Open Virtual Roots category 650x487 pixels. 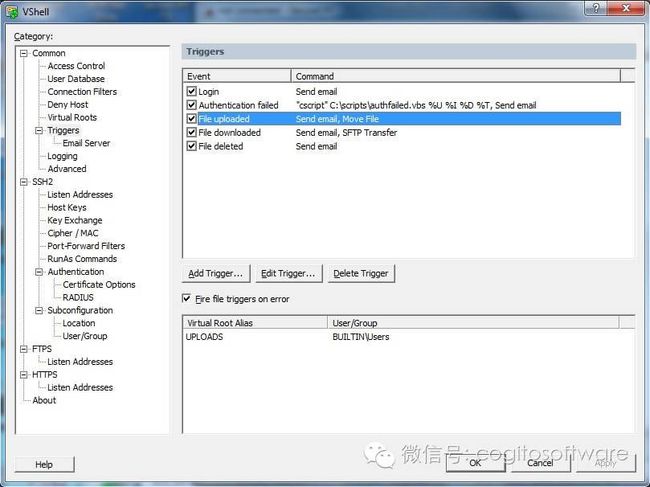click(72, 117)
